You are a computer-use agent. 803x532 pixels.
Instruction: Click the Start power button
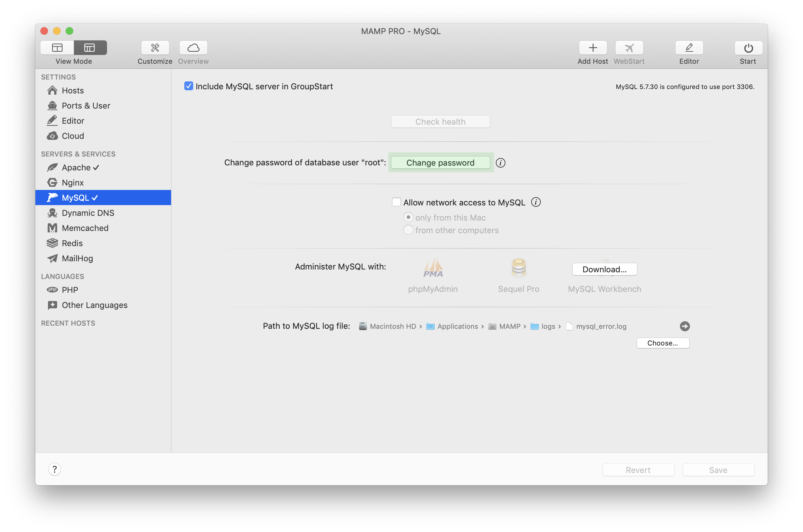pyautogui.click(x=748, y=48)
